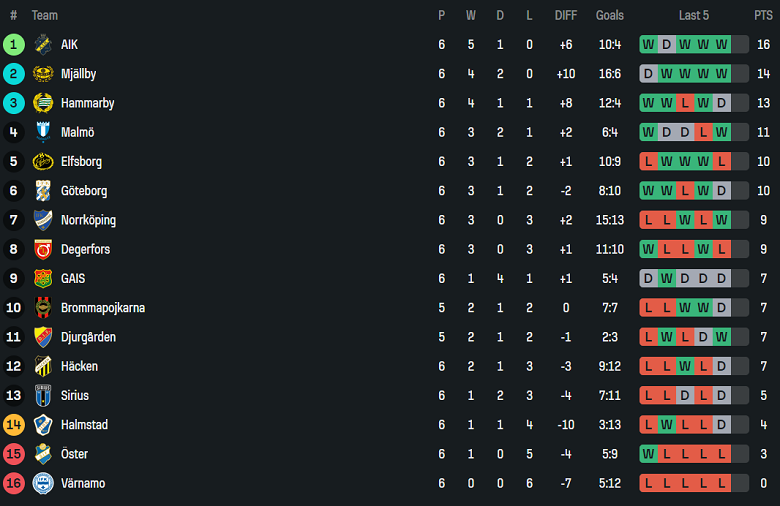Sort table by PTS column header
Screen dimensions: 780x506
(763, 15)
